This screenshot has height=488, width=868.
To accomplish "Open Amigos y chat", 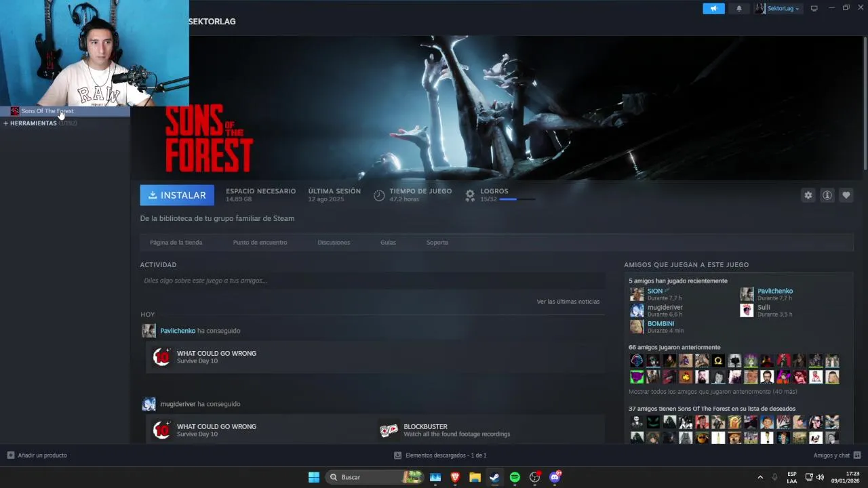I will 837,455.
